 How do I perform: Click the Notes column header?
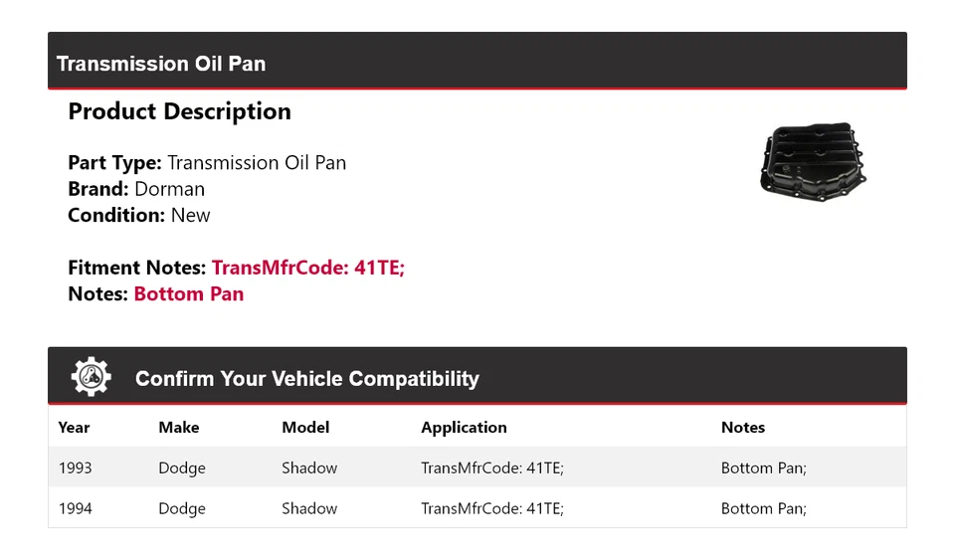point(743,428)
